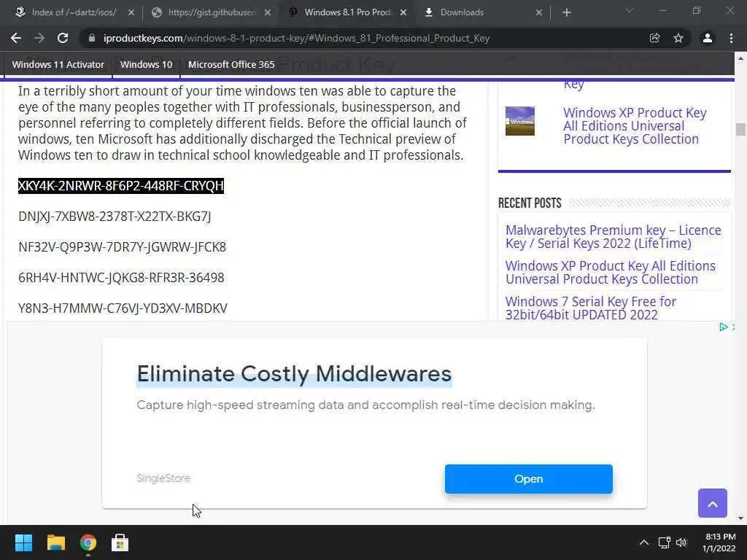The image size is (747, 560).
Task: Open Microsoft Store from taskbar
Action: 120,542
